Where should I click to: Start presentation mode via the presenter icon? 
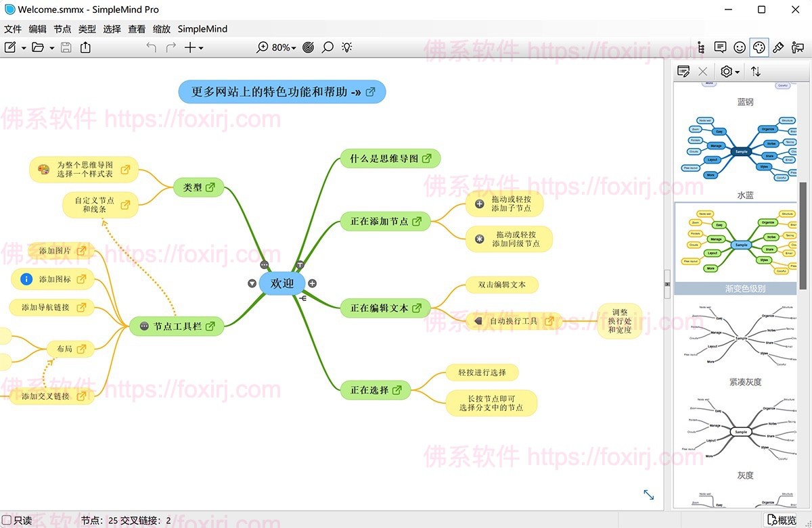pyautogui.click(x=798, y=47)
